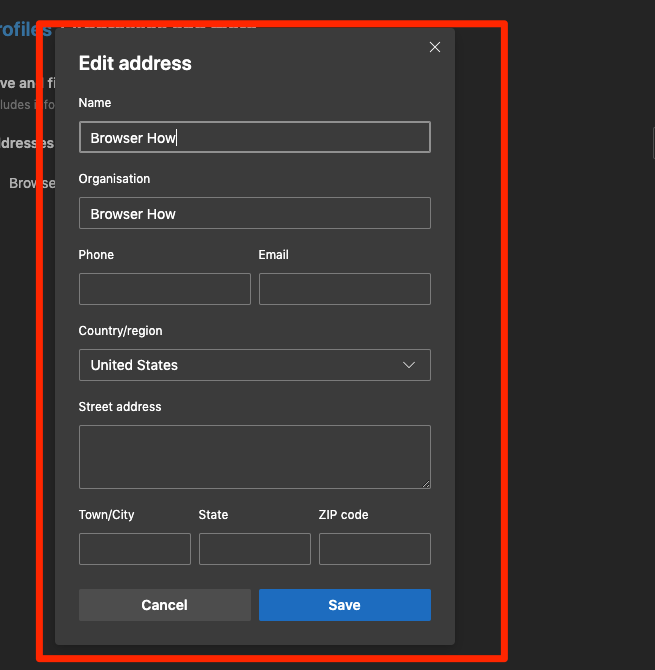Click the State input field
Image resolution: width=655 pixels, height=670 pixels.
[x=255, y=549]
